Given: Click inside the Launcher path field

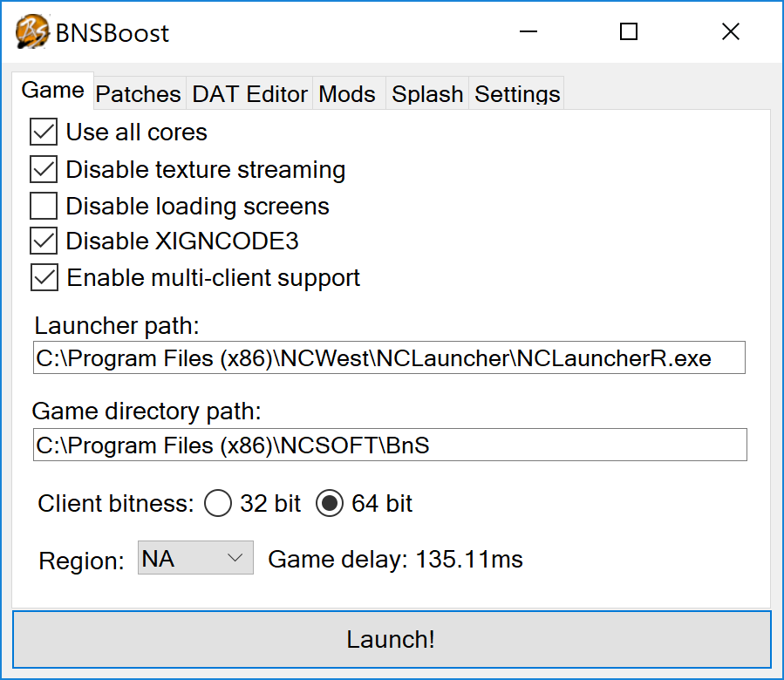Looking at the screenshot, I should (x=389, y=357).
